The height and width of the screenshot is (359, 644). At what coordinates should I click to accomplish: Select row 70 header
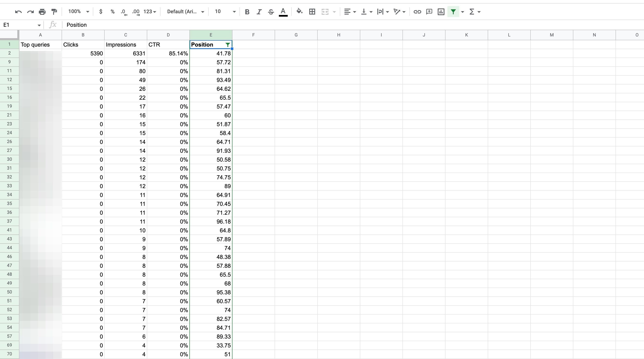9,354
